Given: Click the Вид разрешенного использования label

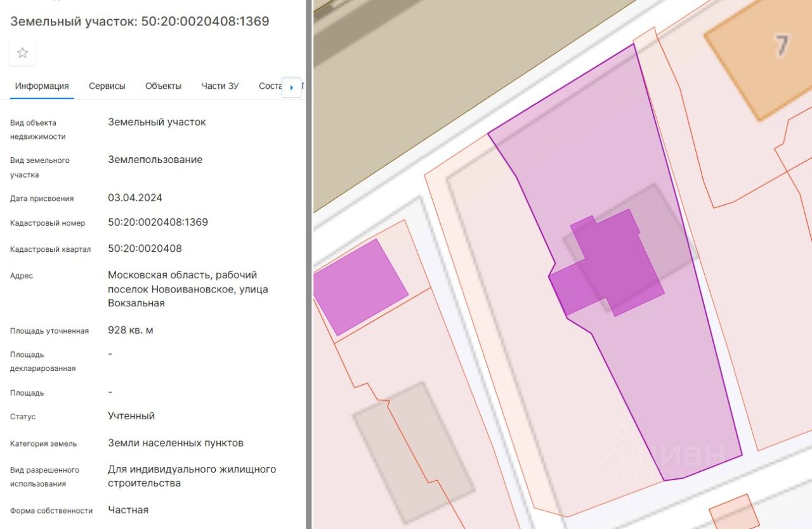Looking at the screenshot, I should point(44,477).
